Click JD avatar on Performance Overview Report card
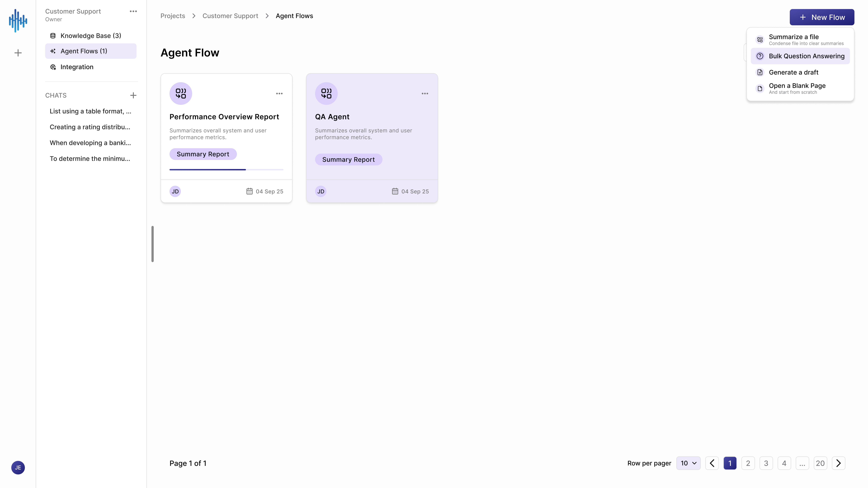 click(x=175, y=191)
